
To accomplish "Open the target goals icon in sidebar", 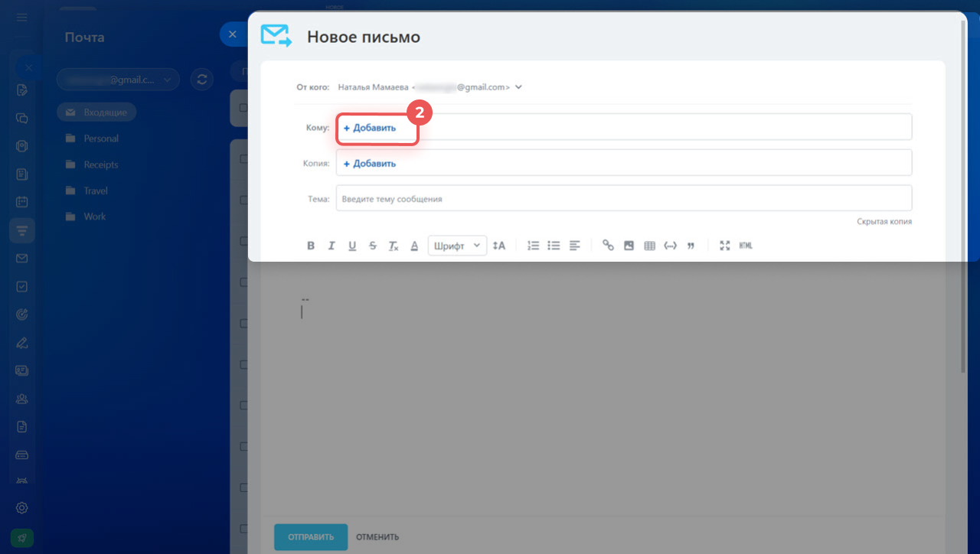I will click(22, 314).
